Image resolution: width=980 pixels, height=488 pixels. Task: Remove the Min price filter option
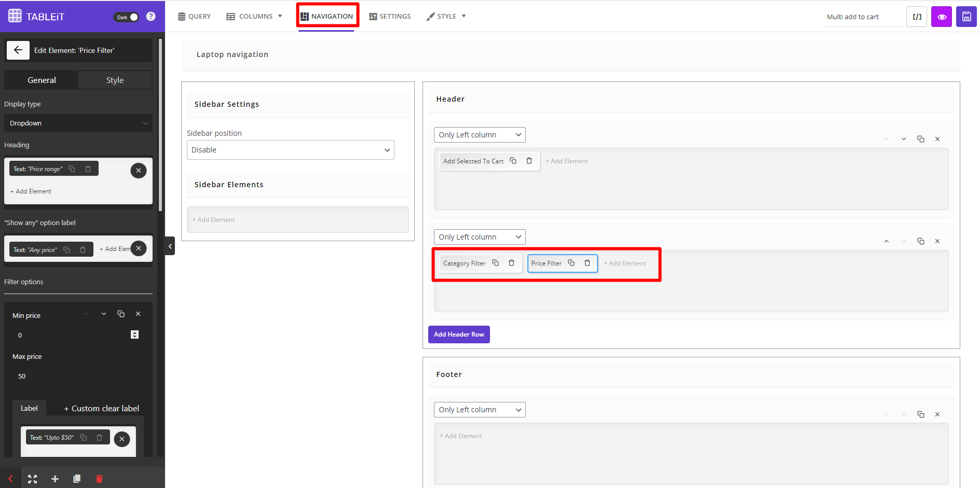tap(138, 314)
